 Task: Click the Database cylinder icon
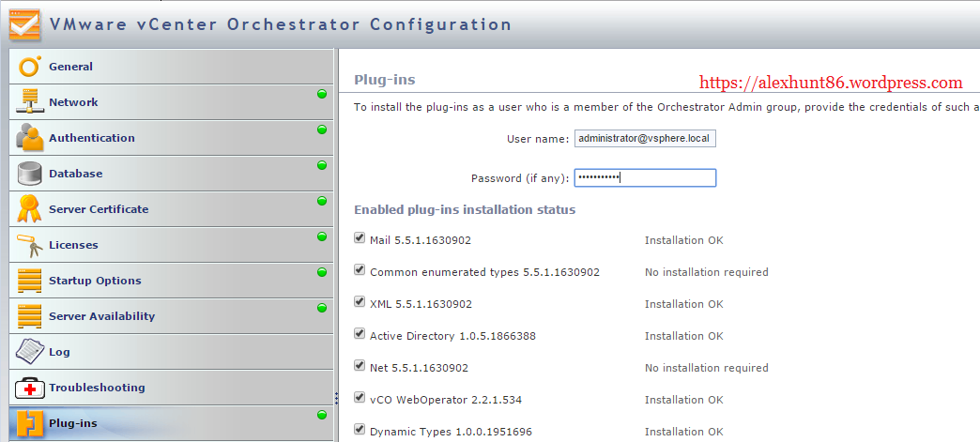pyautogui.click(x=29, y=174)
